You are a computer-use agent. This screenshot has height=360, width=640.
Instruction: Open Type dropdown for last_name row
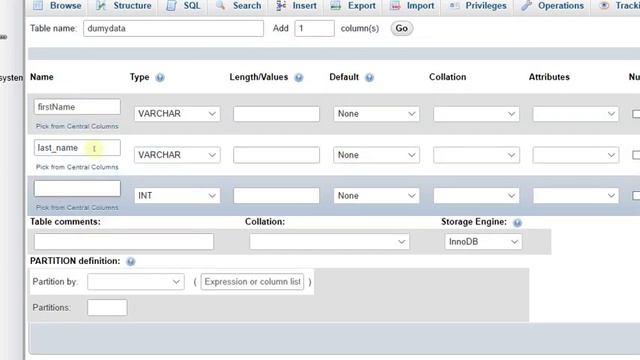click(177, 155)
